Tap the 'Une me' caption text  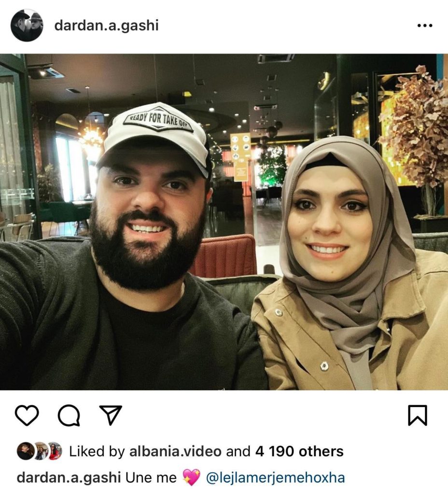coord(151,478)
